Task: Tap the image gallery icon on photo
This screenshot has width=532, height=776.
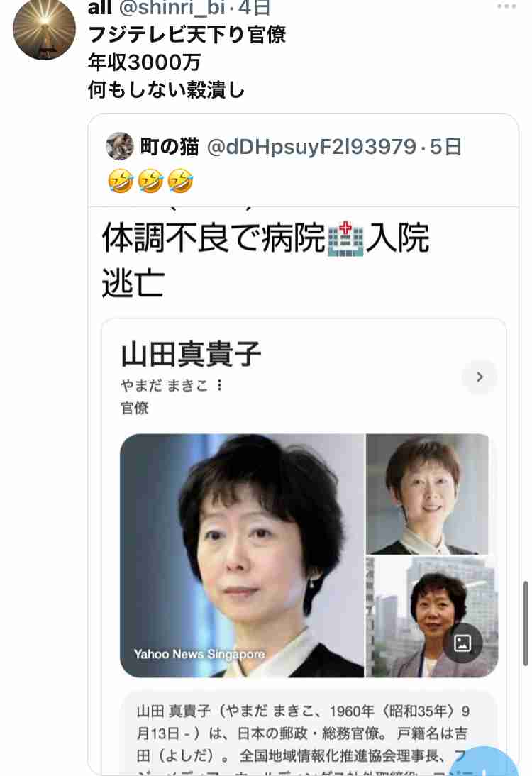Action: [462, 643]
